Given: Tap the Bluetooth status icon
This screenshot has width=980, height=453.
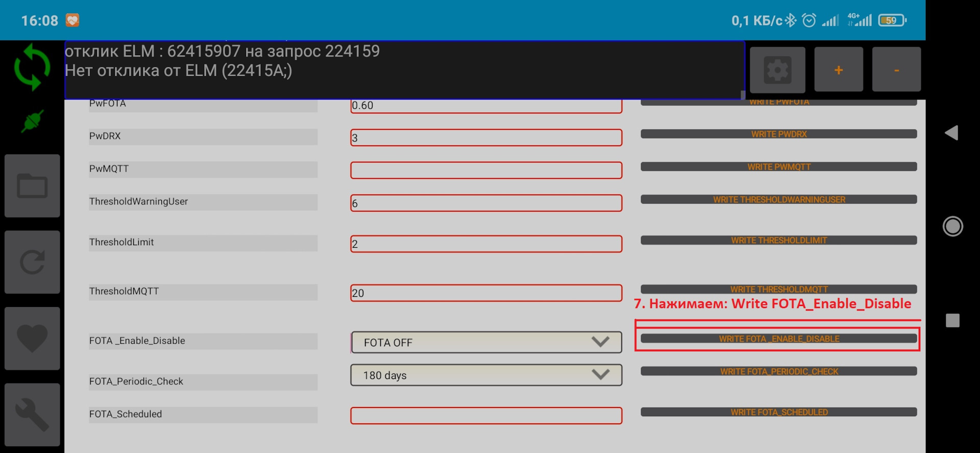Looking at the screenshot, I should 791,20.
